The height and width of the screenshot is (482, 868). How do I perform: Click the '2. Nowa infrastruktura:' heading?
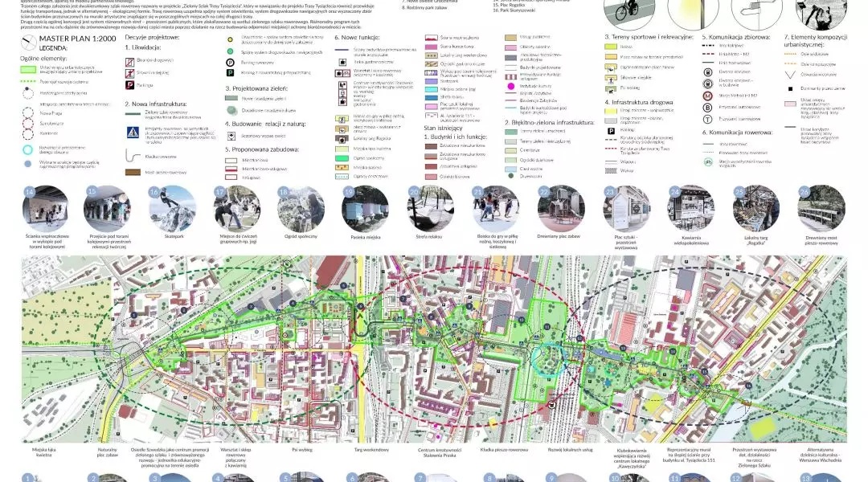tap(156, 104)
